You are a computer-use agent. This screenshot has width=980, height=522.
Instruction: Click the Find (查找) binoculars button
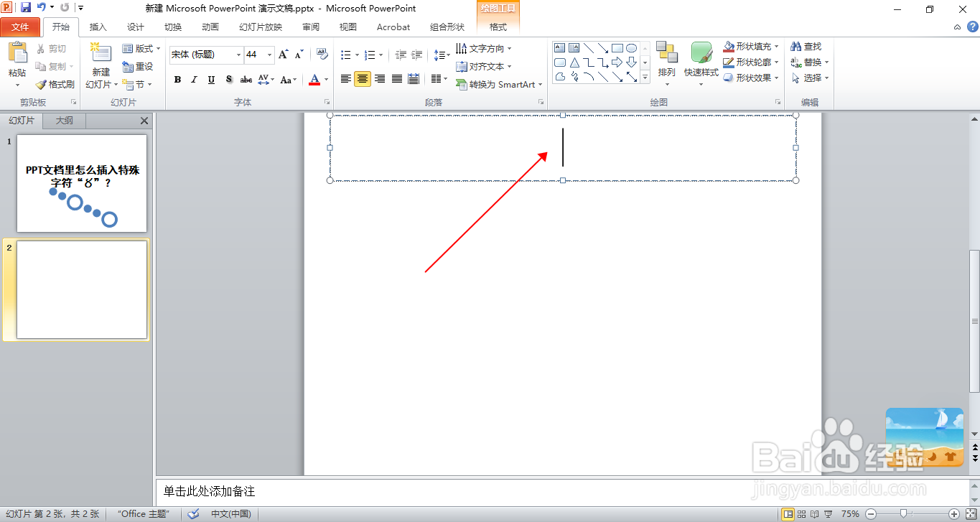click(806, 46)
